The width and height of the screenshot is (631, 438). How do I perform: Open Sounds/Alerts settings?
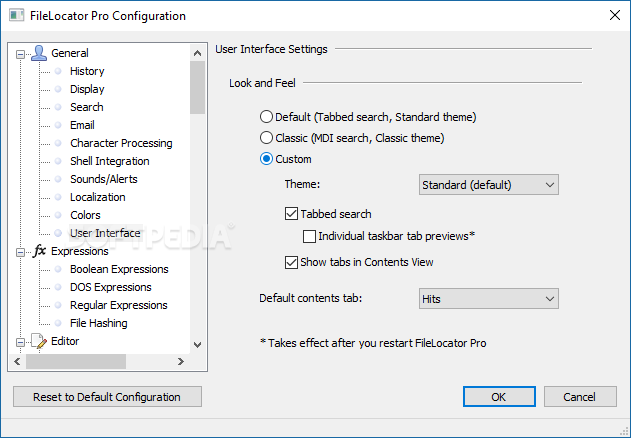pos(103,179)
